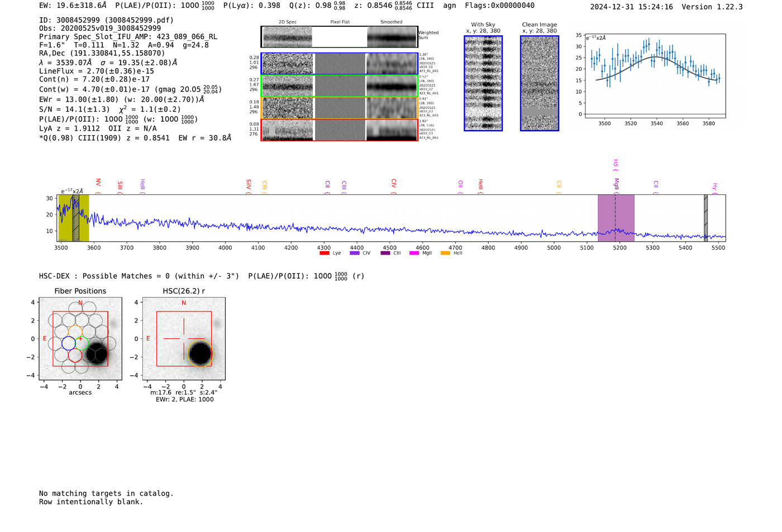Select the red HeII marker near 4775
This screenshot has height=532, width=782.
coord(480,186)
